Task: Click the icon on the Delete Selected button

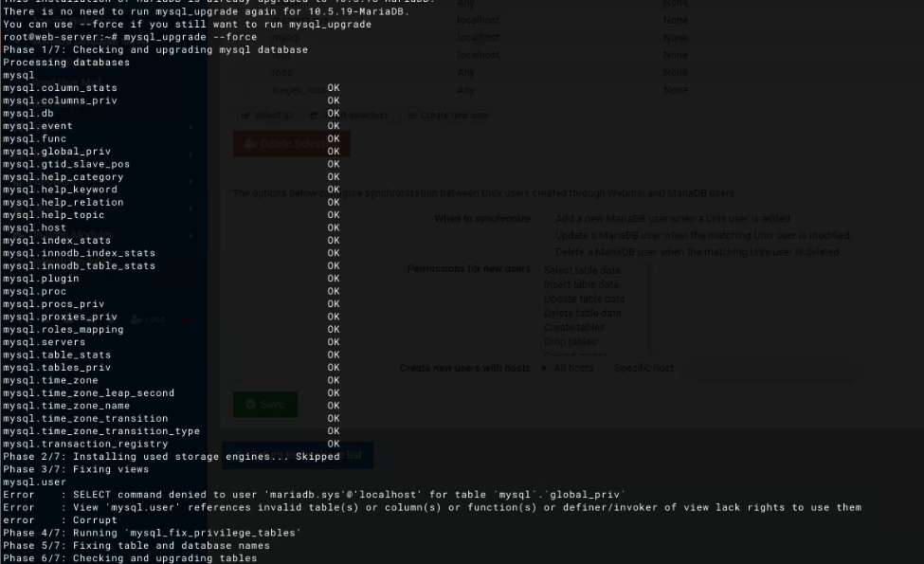Action: click(250, 144)
